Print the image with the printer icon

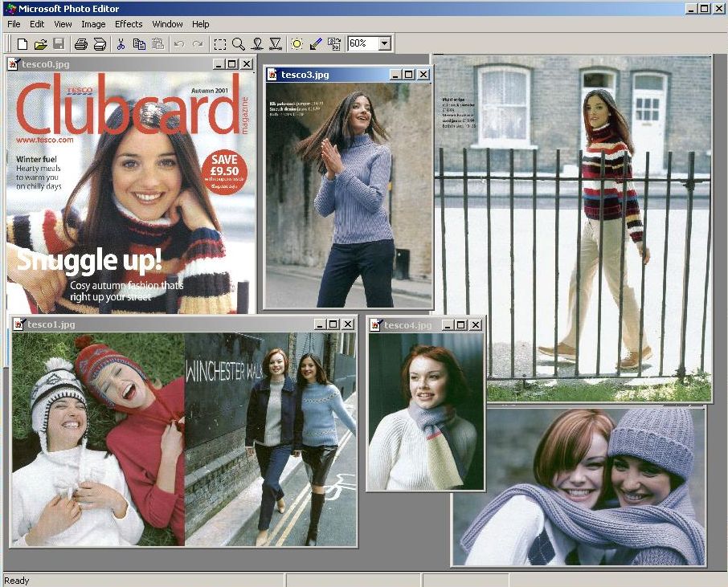click(81, 44)
